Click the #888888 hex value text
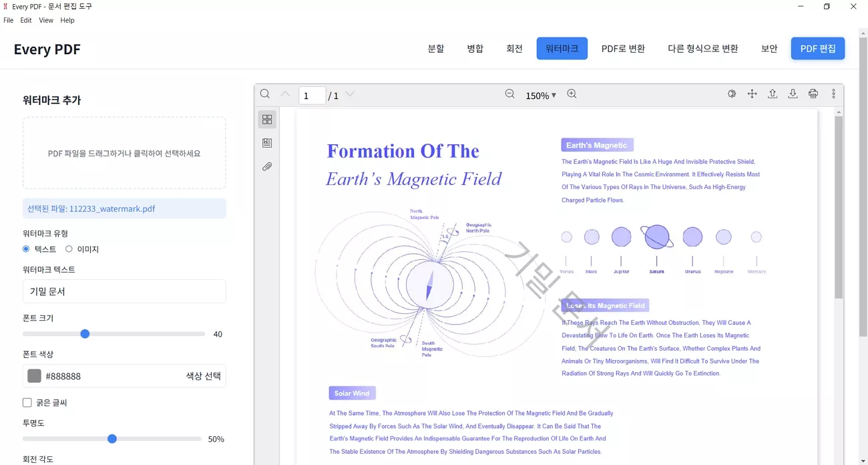This screenshot has height=465, width=868. 63,376
